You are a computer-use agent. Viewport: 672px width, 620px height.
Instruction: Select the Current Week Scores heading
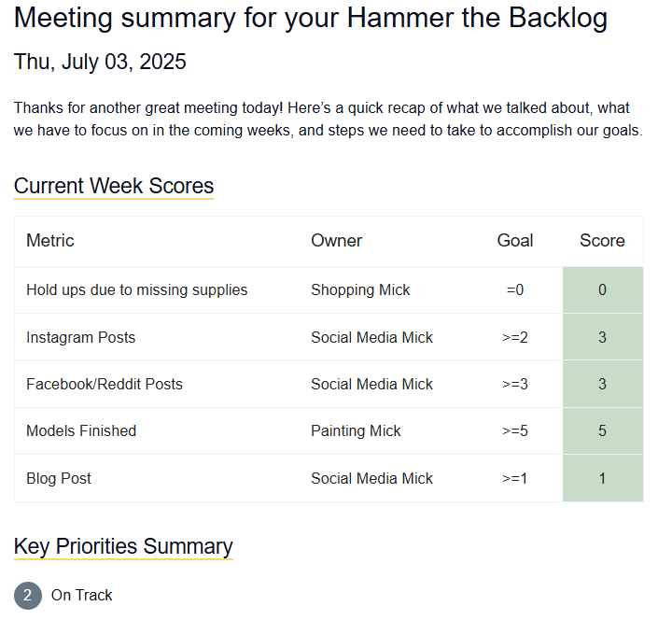pyautogui.click(x=114, y=186)
